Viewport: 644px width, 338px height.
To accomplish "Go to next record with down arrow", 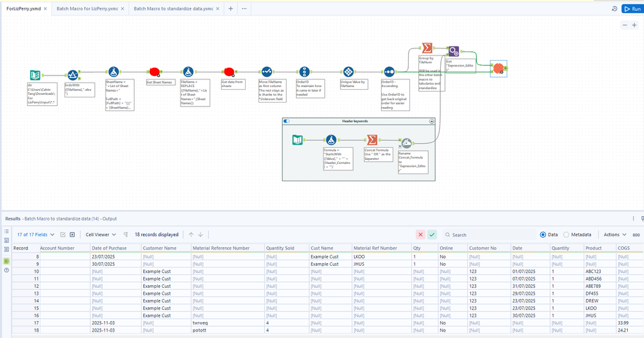I will click(x=200, y=235).
